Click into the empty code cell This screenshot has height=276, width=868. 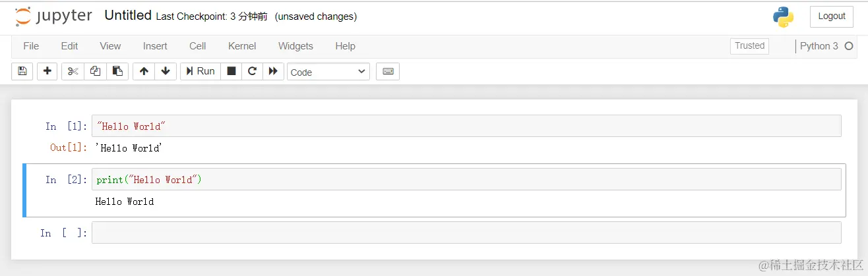(466, 233)
